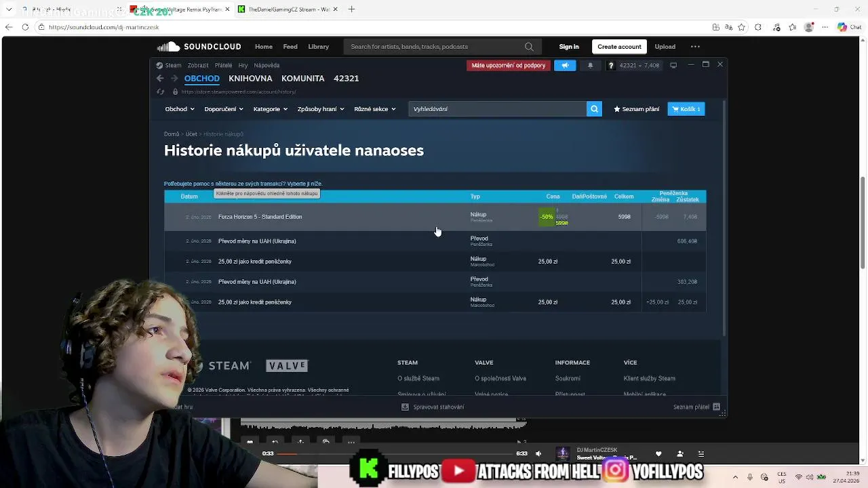Click the Steam help question mark icon
Image resolution: width=868 pixels, height=488 pixels.
(611, 65)
